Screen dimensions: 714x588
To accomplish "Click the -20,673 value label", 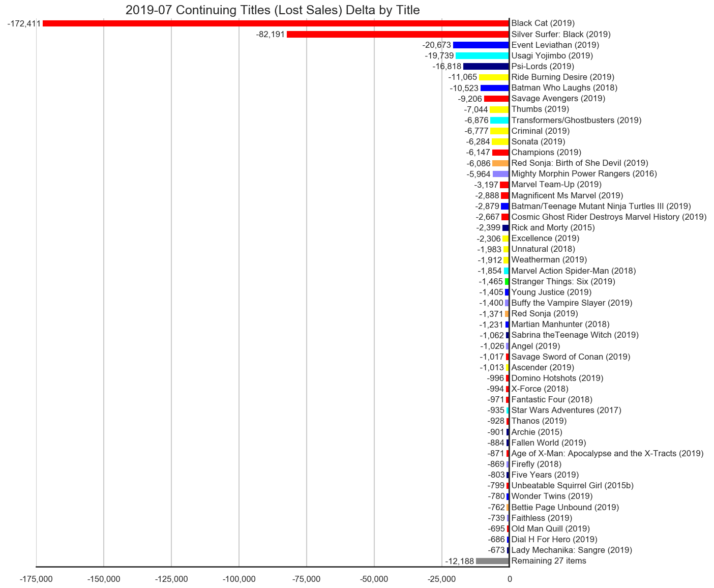I will [x=436, y=45].
